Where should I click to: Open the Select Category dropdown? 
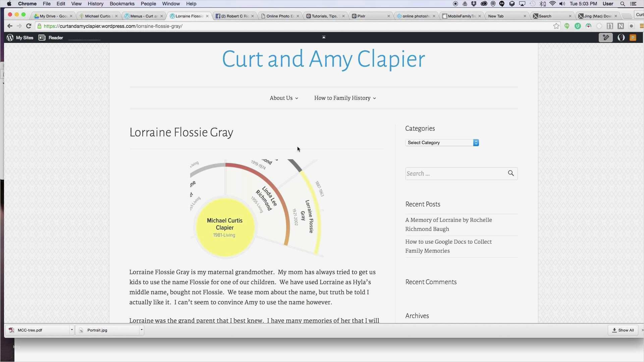(442, 143)
